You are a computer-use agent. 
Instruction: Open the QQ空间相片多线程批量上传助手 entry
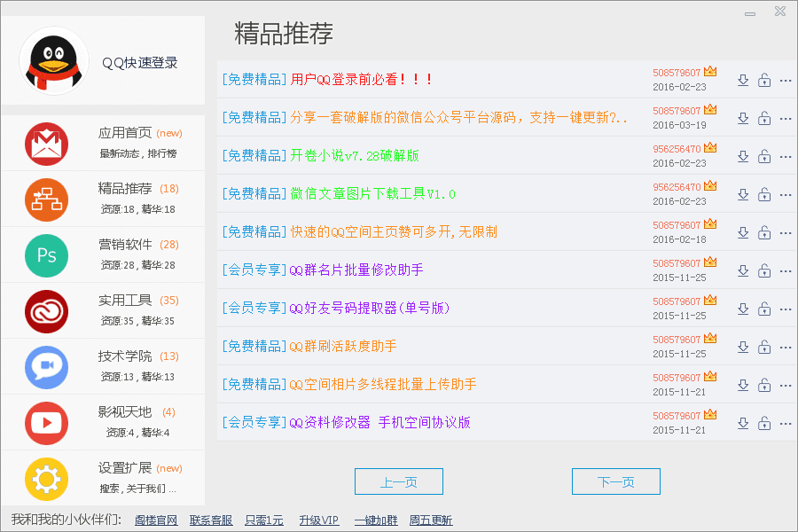coord(383,385)
